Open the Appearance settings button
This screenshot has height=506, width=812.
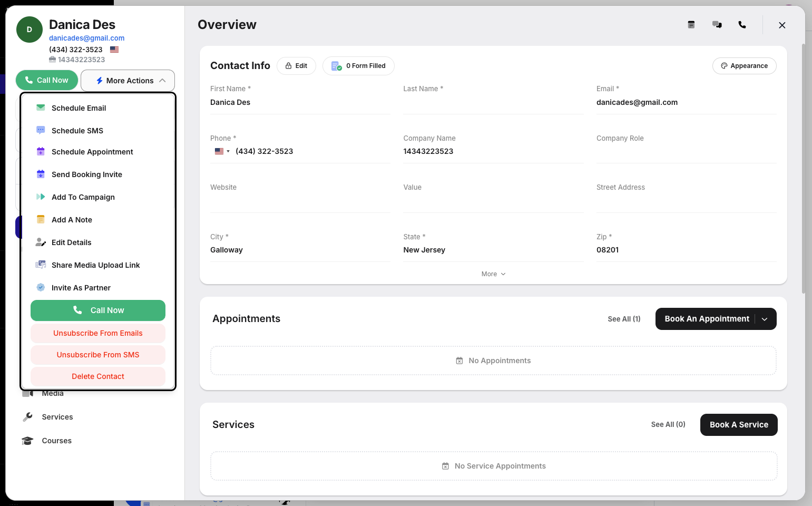pyautogui.click(x=744, y=66)
